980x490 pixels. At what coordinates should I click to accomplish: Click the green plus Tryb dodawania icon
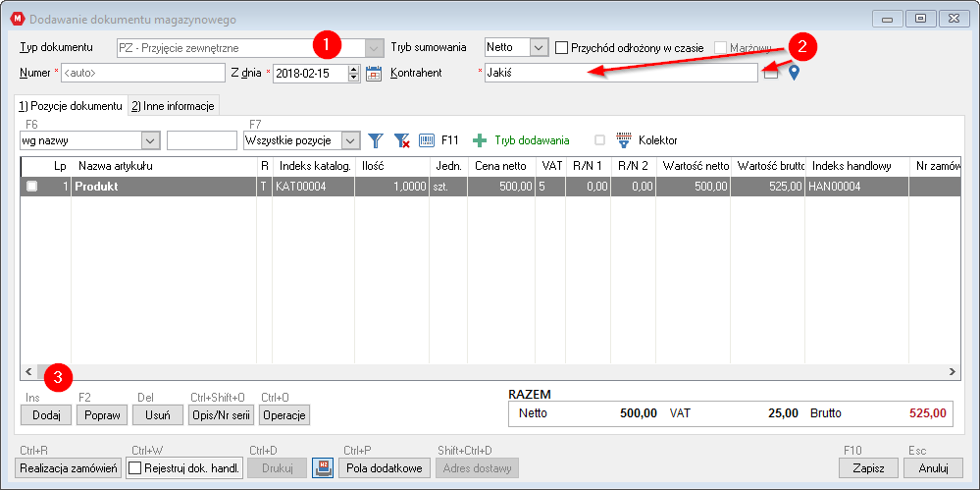click(480, 140)
